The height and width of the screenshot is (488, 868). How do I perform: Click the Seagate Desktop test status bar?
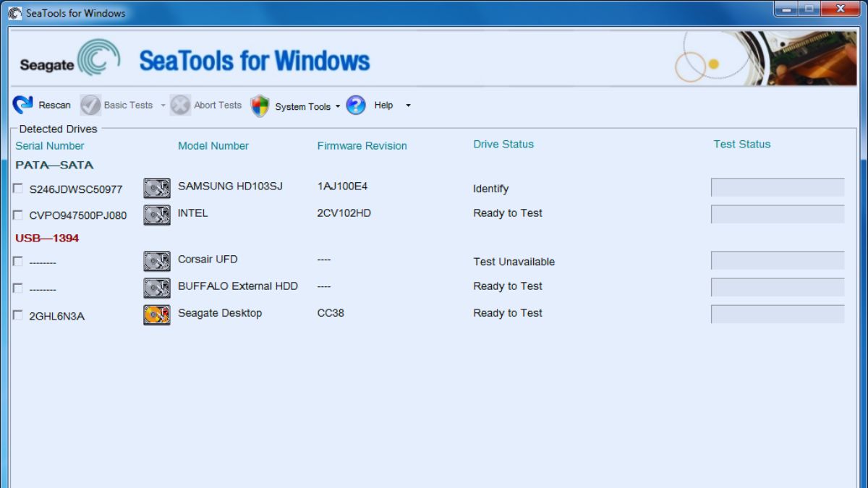(x=778, y=314)
